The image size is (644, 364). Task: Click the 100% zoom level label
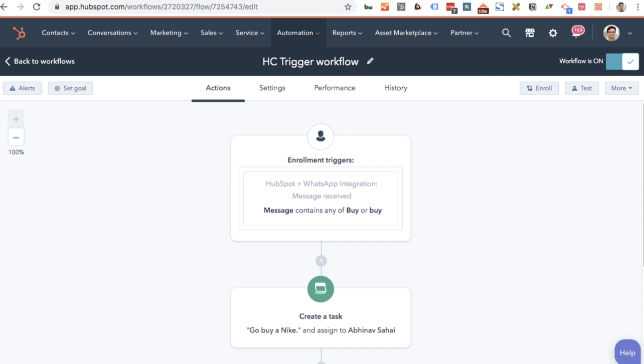pos(16,152)
